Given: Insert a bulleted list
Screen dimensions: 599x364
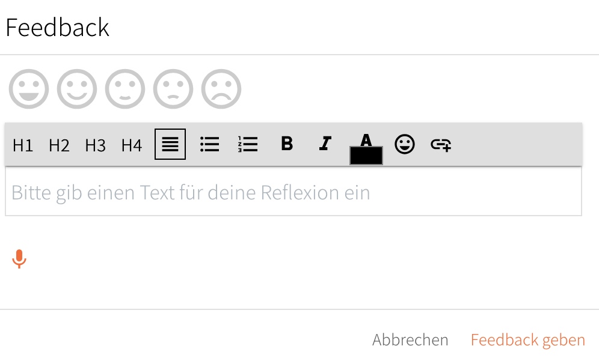Looking at the screenshot, I should coord(209,144).
